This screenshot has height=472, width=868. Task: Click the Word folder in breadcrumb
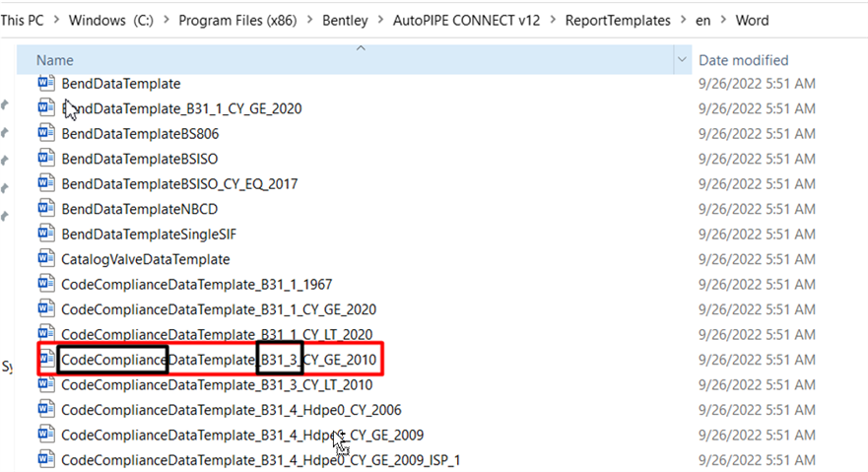click(x=752, y=21)
